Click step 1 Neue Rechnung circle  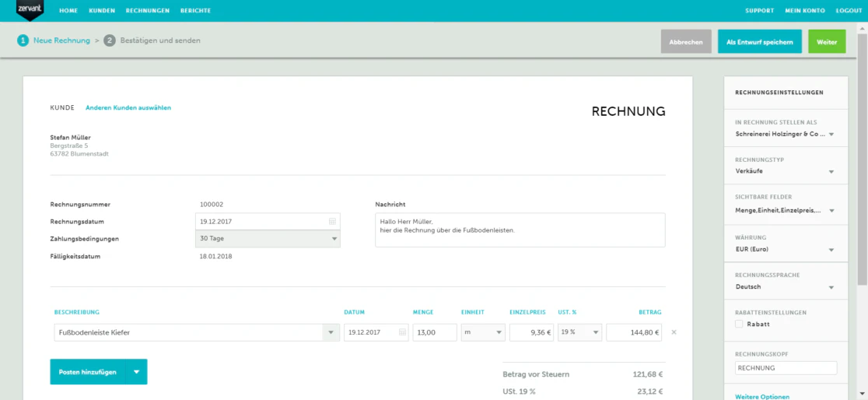pos(23,40)
